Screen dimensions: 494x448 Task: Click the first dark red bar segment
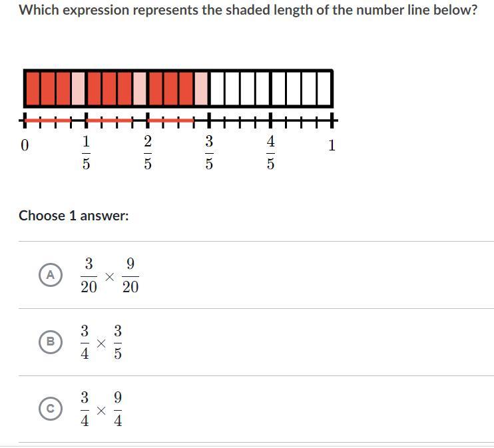click(33, 89)
